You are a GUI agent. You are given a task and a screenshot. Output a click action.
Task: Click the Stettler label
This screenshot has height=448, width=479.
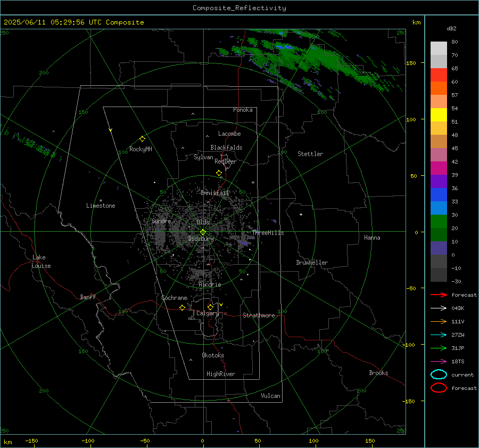pos(310,154)
